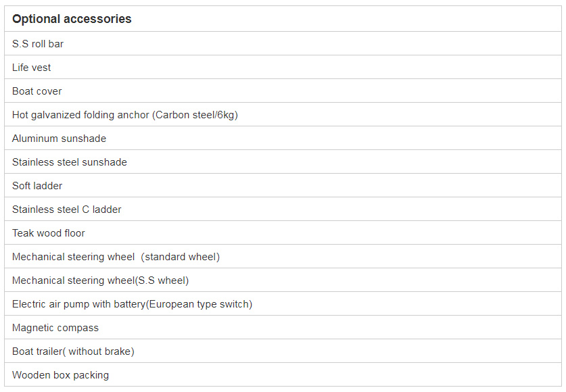
Task: Click Mechanical steering wheel before (standard wheel)
Action: (x=73, y=257)
